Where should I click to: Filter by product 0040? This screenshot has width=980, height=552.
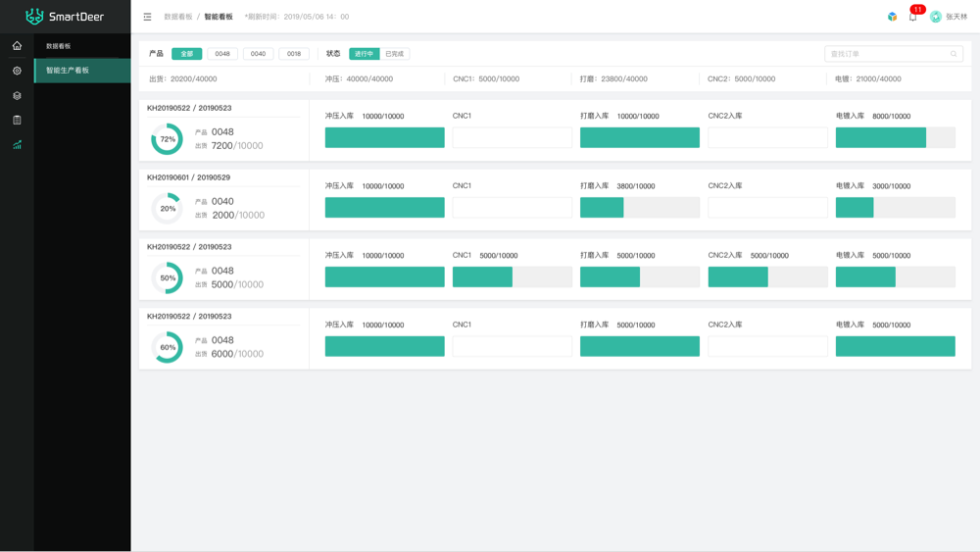(x=258, y=54)
